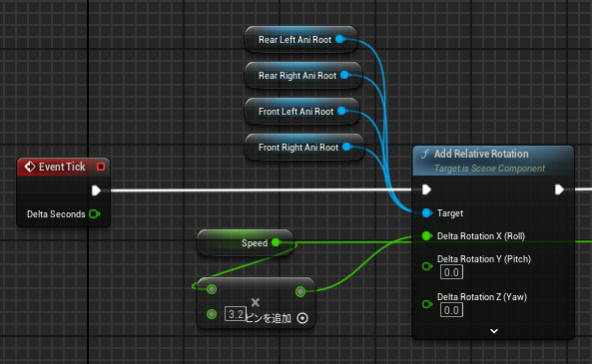Click the Rear Right Ani Root output pin

tap(344, 75)
